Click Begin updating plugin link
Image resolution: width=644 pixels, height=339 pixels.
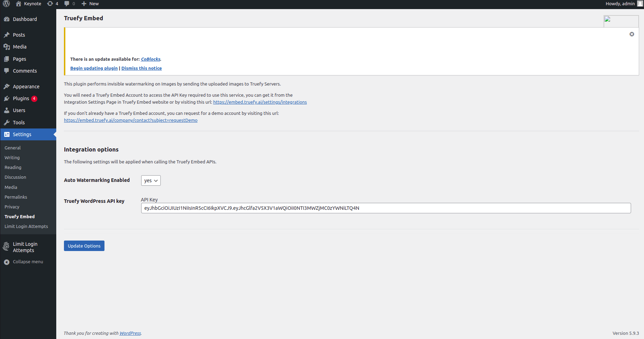(94, 68)
